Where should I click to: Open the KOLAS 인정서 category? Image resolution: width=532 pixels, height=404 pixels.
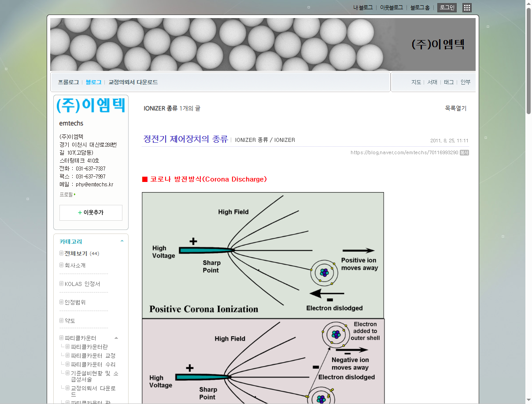tap(82, 284)
